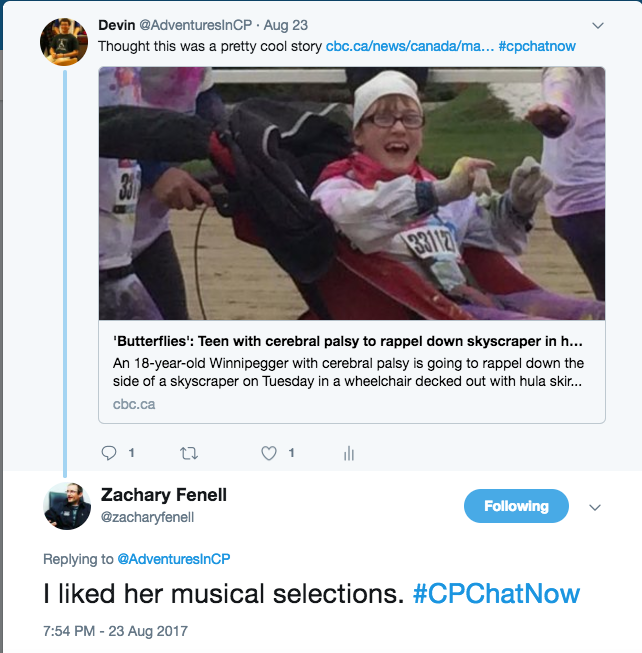Like the tweet with heart icon
Viewport: 642px width, 653px height.
coord(268,453)
